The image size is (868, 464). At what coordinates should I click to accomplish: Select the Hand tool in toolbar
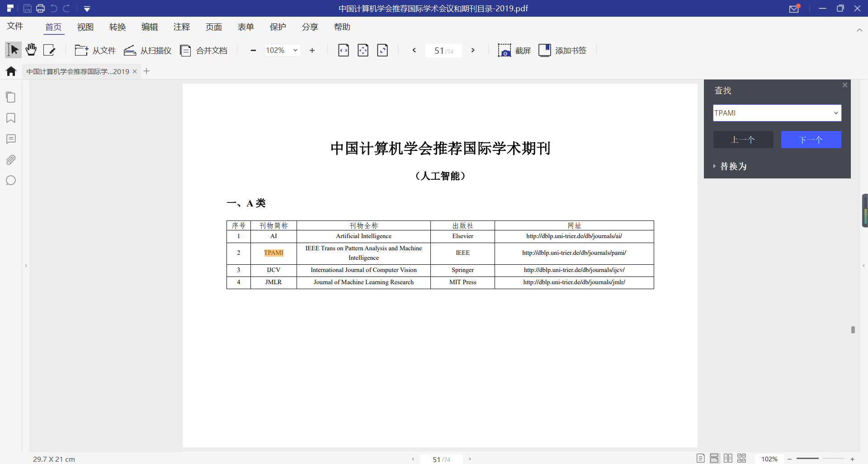(30, 50)
